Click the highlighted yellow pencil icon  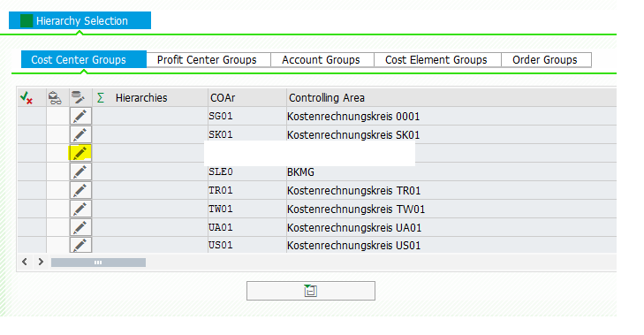(80, 153)
